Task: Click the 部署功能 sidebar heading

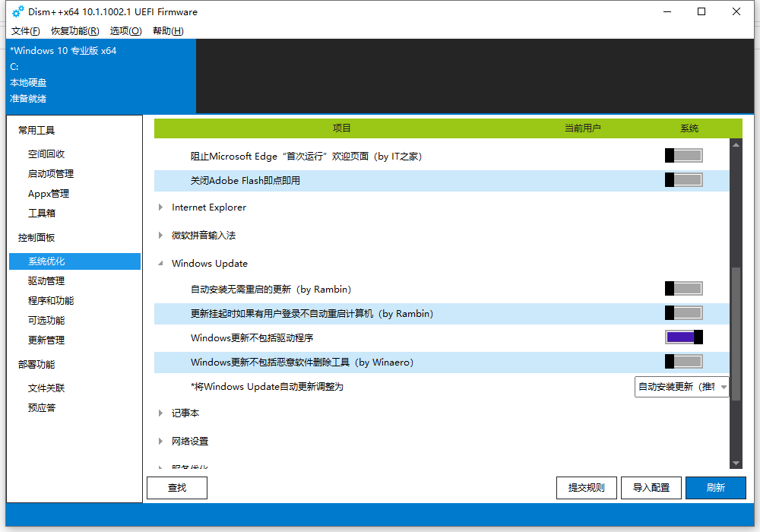Action: pyautogui.click(x=36, y=364)
